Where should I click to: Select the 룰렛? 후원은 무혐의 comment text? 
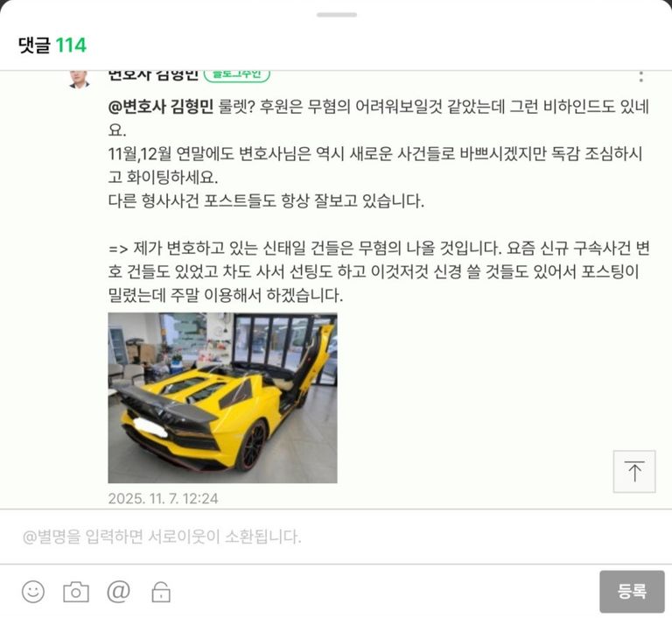click(378, 117)
